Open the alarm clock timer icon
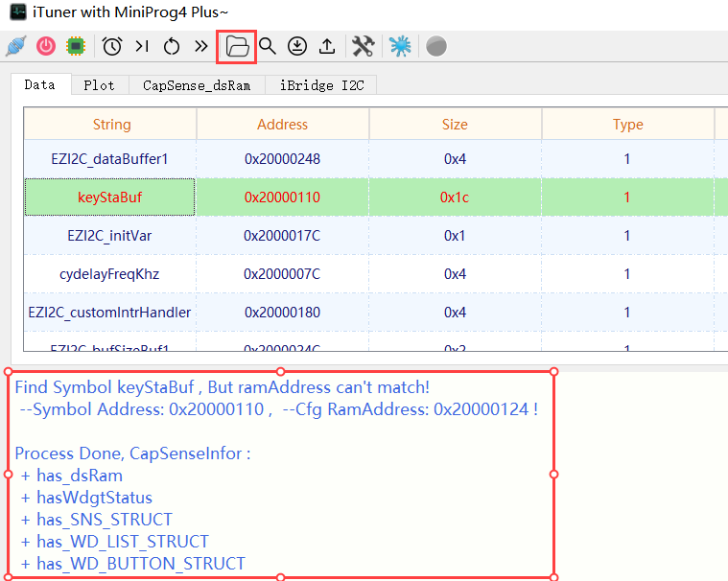728x581 pixels. tap(112, 46)
